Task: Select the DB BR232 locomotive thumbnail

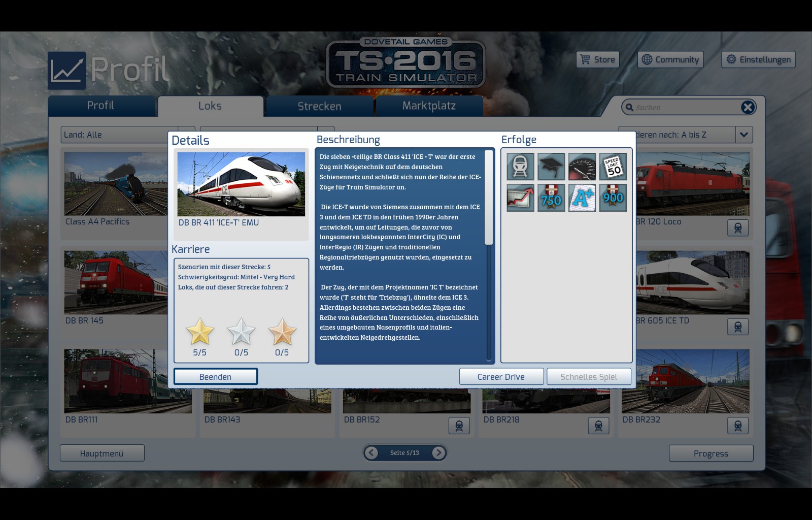Action: point(686,381)
